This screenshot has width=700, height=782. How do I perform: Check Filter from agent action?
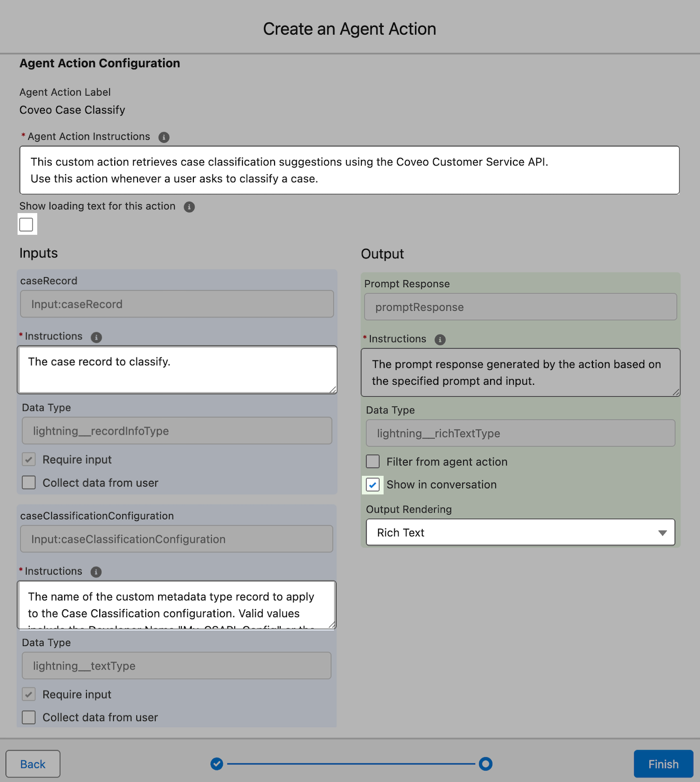click(x=373, y=461)
